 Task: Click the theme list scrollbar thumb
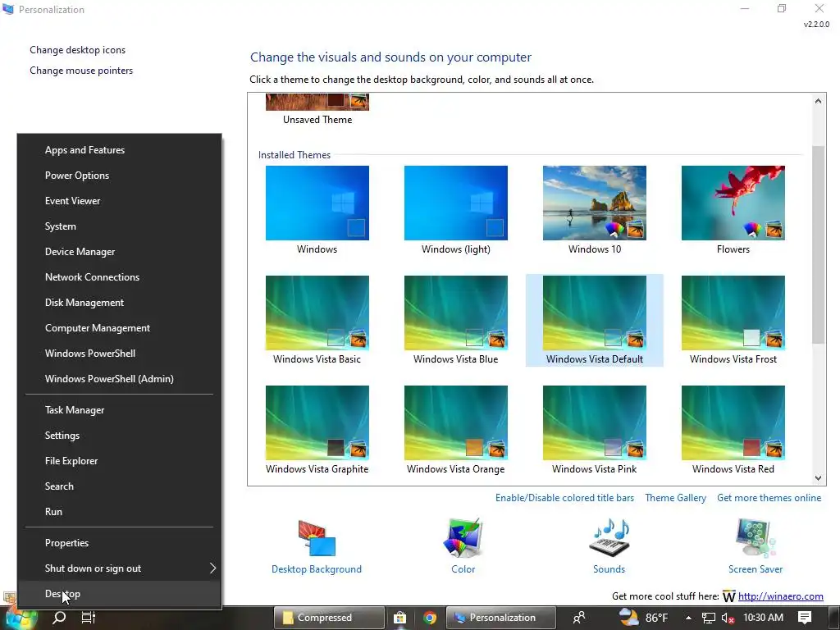[x=818, y=244]
